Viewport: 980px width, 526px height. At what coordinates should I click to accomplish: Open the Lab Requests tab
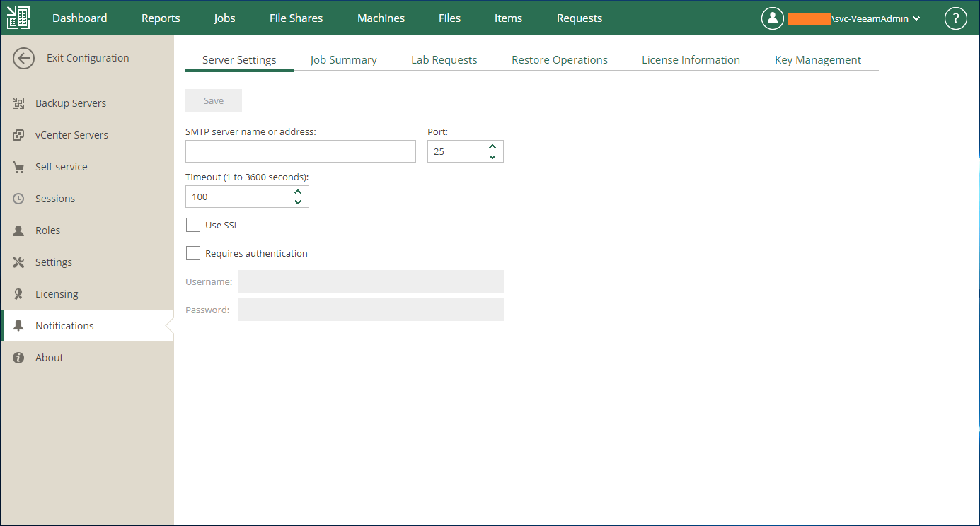[444, 60]
